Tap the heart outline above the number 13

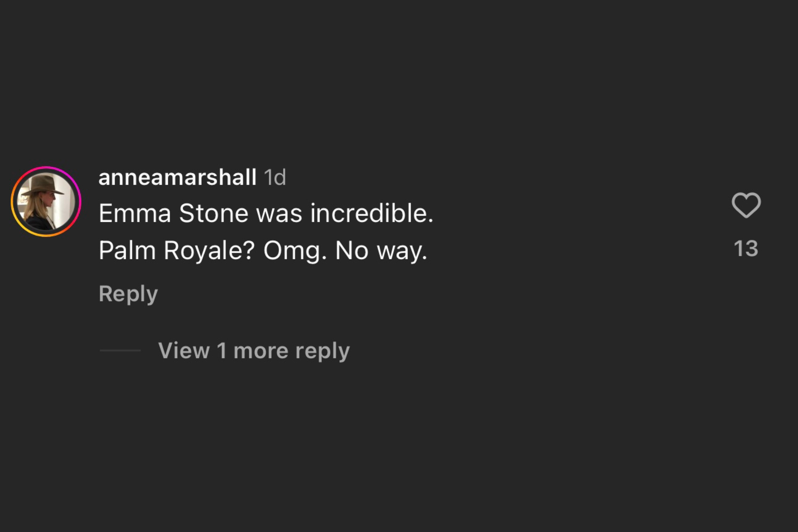click(746, 205)
